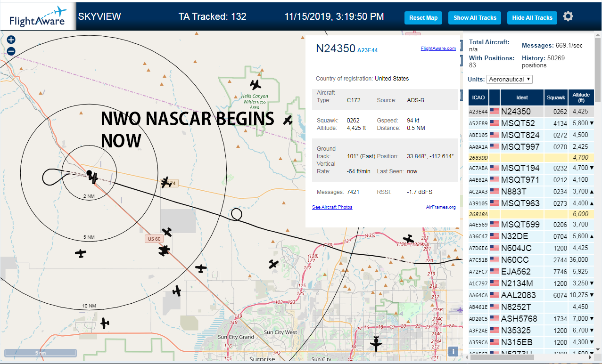
Task: Click US flag in AAL2083 row
Action: pos(494,295)
